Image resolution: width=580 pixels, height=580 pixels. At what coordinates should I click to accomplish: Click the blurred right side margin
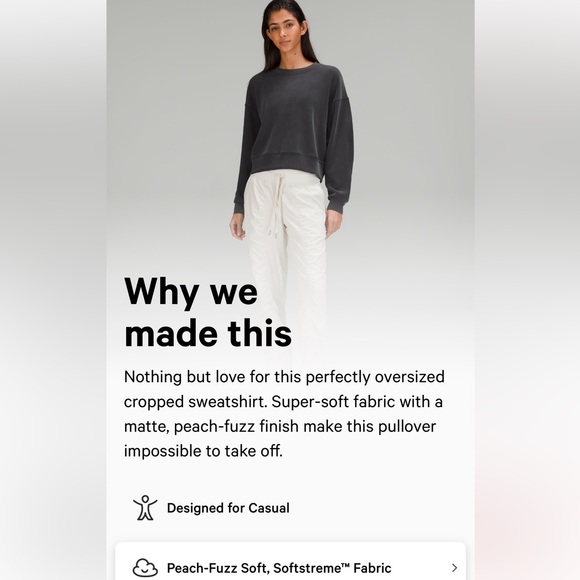[527, 290]
